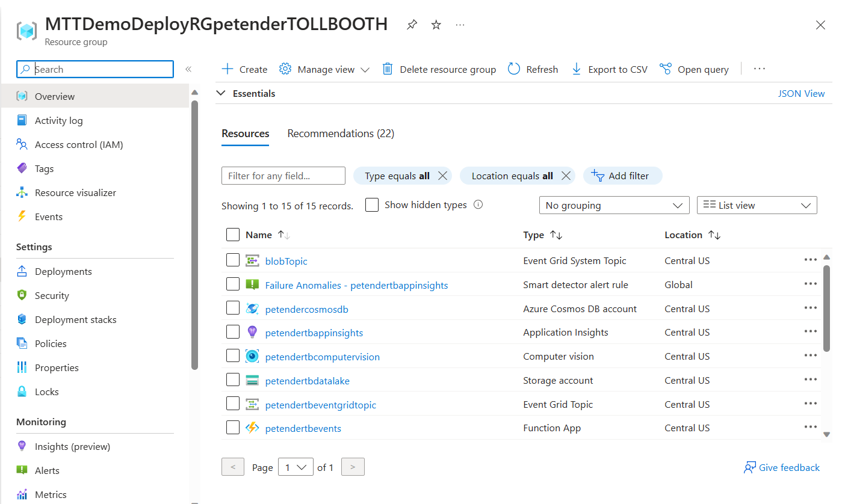The height and width of the screenshot is (504, 845).
Task: Click the petendercosmosdb Cosmos DB icon
Action: [x=252, y=309]
